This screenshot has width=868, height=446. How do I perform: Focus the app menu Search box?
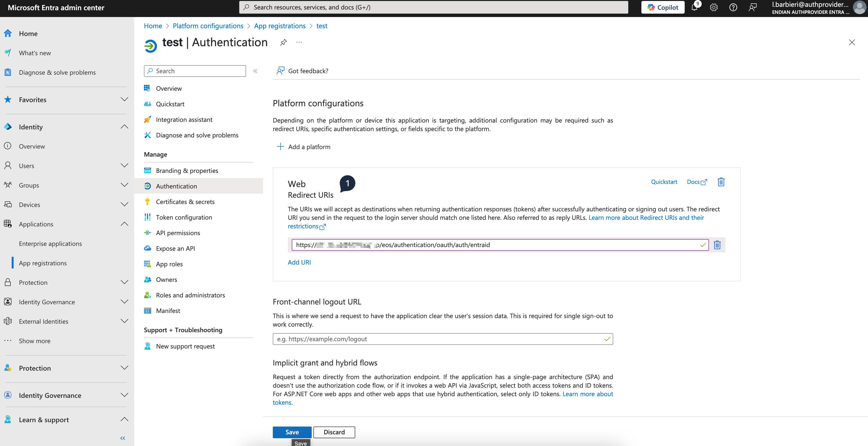pos(195,71)
